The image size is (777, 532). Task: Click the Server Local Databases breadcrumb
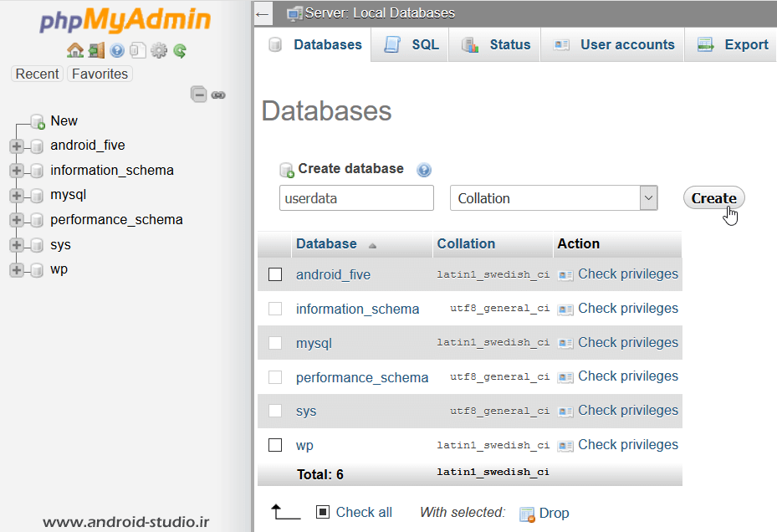379,13
